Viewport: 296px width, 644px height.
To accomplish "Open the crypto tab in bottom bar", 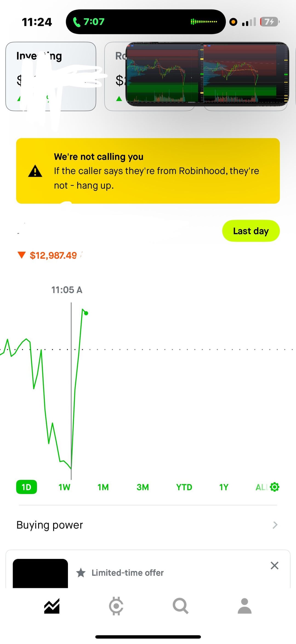I will click(x=116, y=606).
